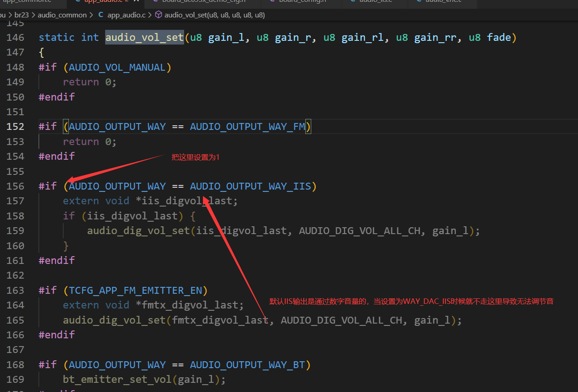The image size is (578, 392).
Task: Click audio_dig_vol_set call on line 159
Action: pos(139,230)
